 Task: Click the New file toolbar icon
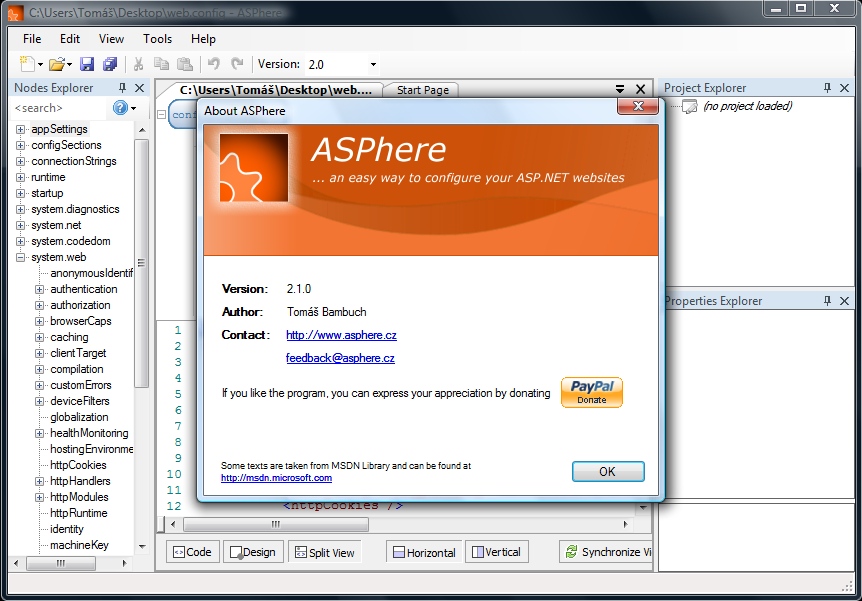coord(27,64)
